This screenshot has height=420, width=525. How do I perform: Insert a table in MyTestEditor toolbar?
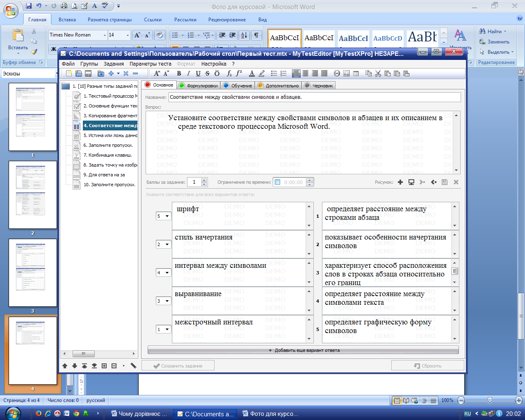coord(356,73)
